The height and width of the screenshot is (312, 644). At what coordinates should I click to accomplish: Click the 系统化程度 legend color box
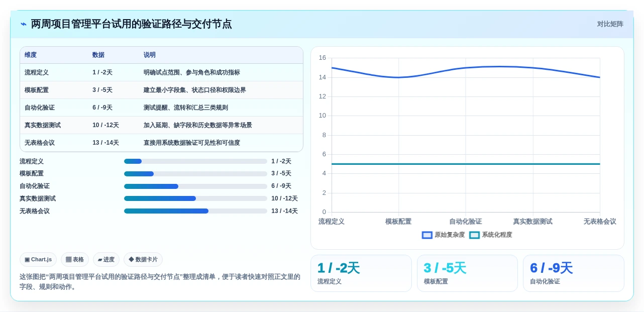point(474,235)
